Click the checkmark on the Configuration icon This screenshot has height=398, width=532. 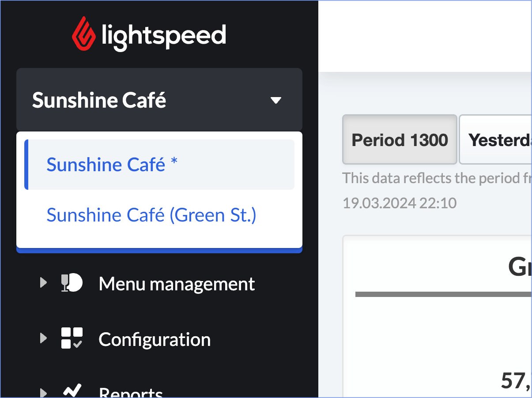[79, 345]
